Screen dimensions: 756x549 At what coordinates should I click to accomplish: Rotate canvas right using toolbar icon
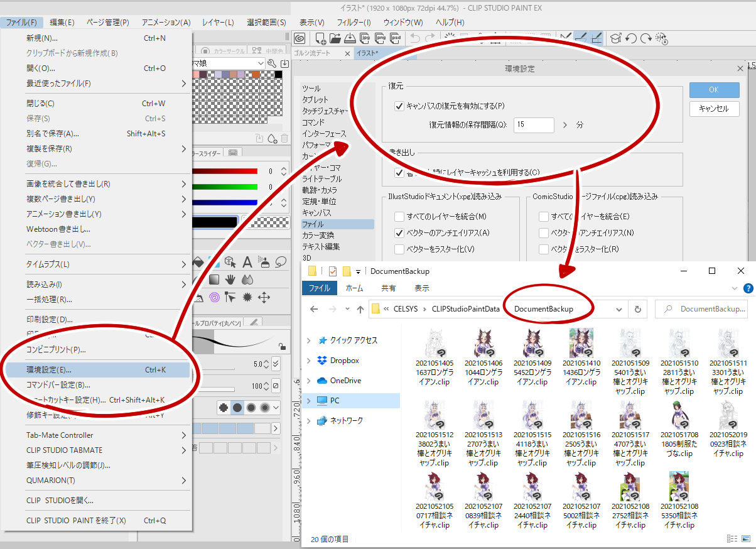pos(646,38)
